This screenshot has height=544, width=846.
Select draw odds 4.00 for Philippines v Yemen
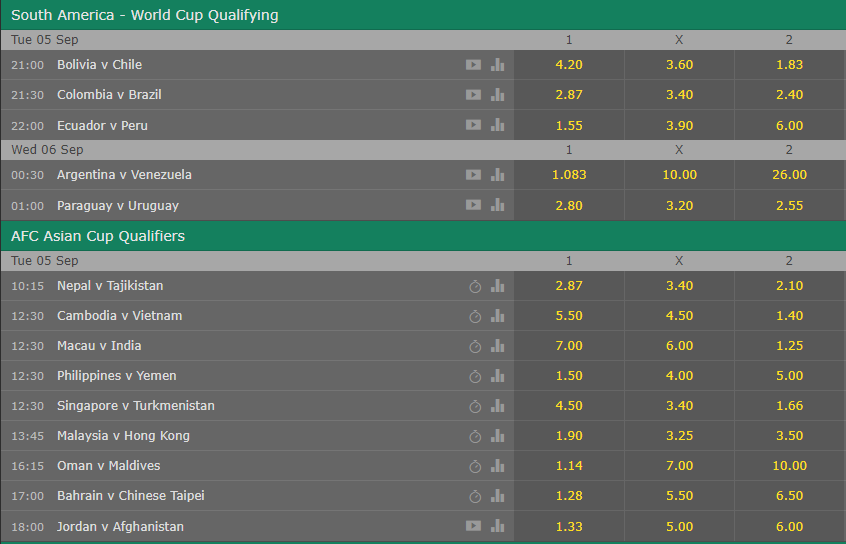click(x=679, y=376)
